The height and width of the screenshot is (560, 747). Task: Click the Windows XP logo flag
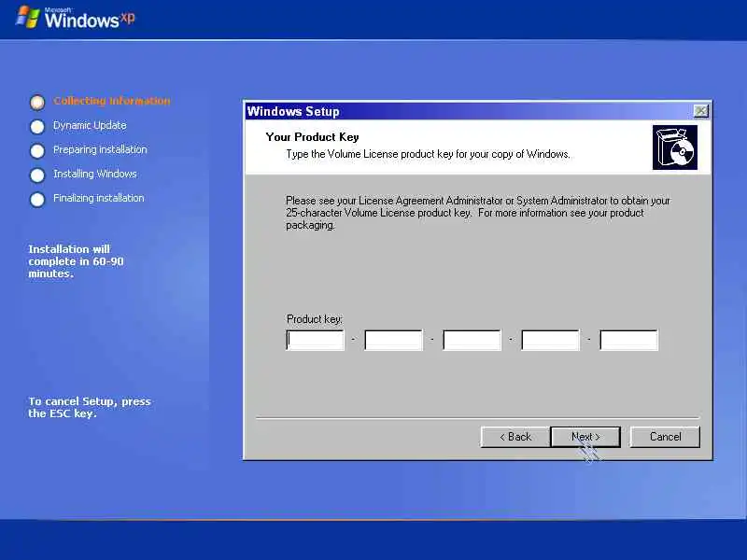[x=28, y=17]
